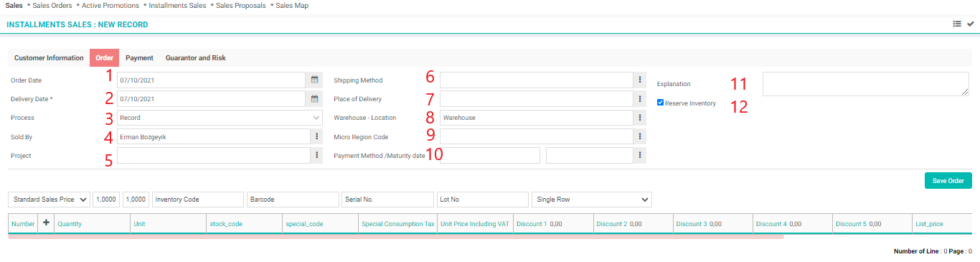
Task: Open Micro Region Code lookup icon
Action: pyautogui.click(x=639, y=136)
